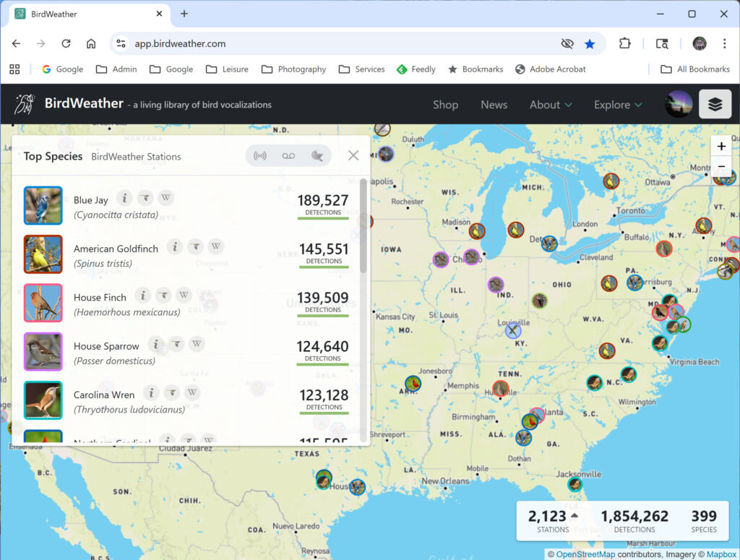
Task: Toggle recordings filter with voicemail icon
Action: tap(288, 156)
